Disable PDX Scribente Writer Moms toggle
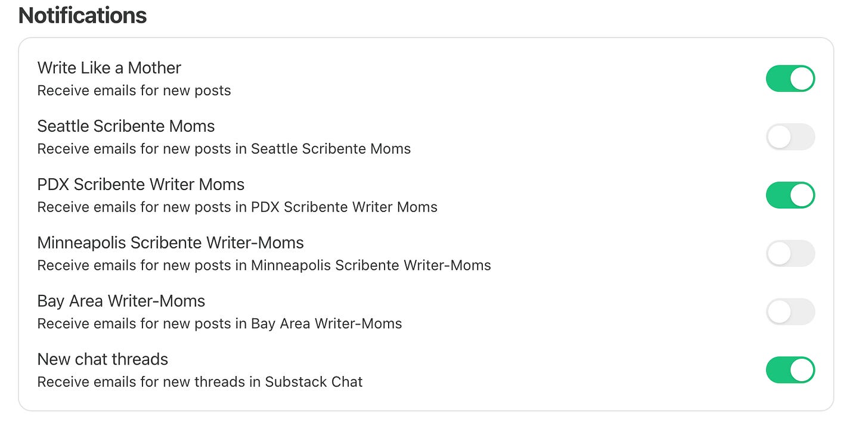This screenshot has height=426, width=868. [x=790, y=195]
